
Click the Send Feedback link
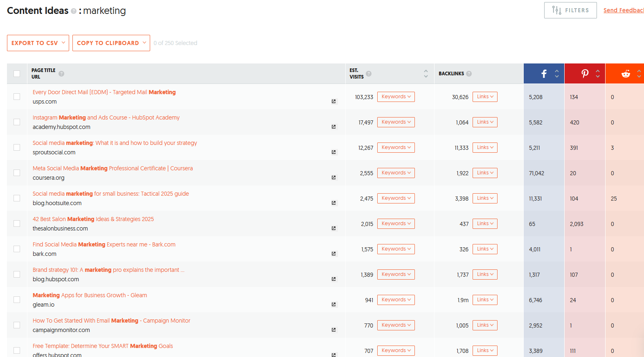click(624, 10)
